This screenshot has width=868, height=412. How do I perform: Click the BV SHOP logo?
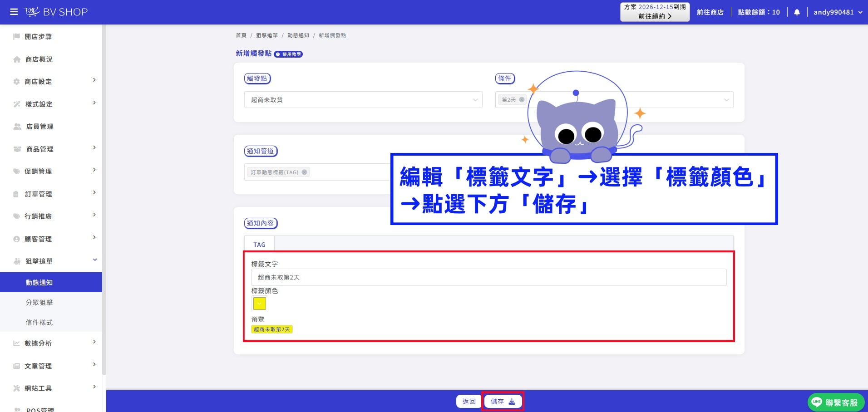tap(56, 12)
